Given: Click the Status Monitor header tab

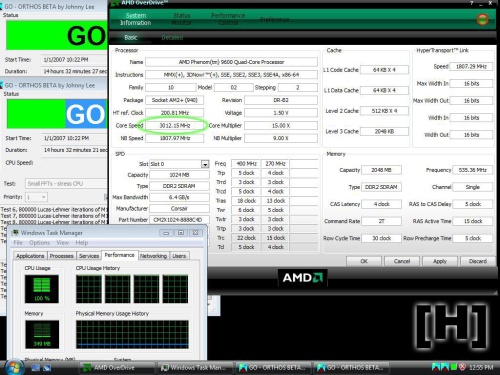Looking at the screenshot, I should [x=182, y=19].
